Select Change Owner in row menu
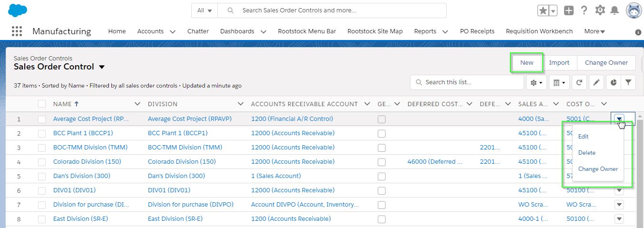Screen dimensions: 644x228 tap(598, 169)
